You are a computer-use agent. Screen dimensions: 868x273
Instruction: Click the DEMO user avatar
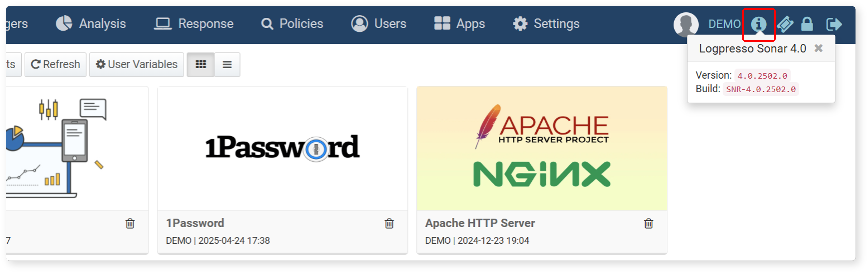point(686,24)
